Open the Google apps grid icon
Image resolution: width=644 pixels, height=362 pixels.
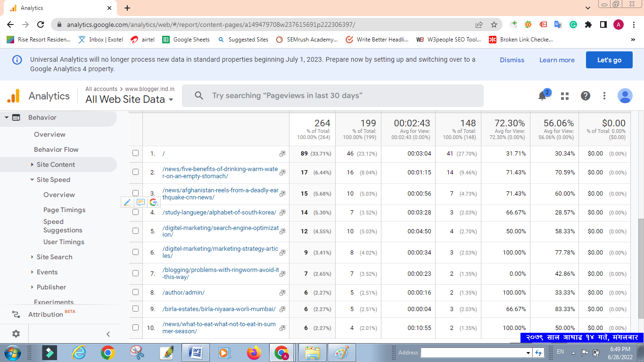coord(565,96)
